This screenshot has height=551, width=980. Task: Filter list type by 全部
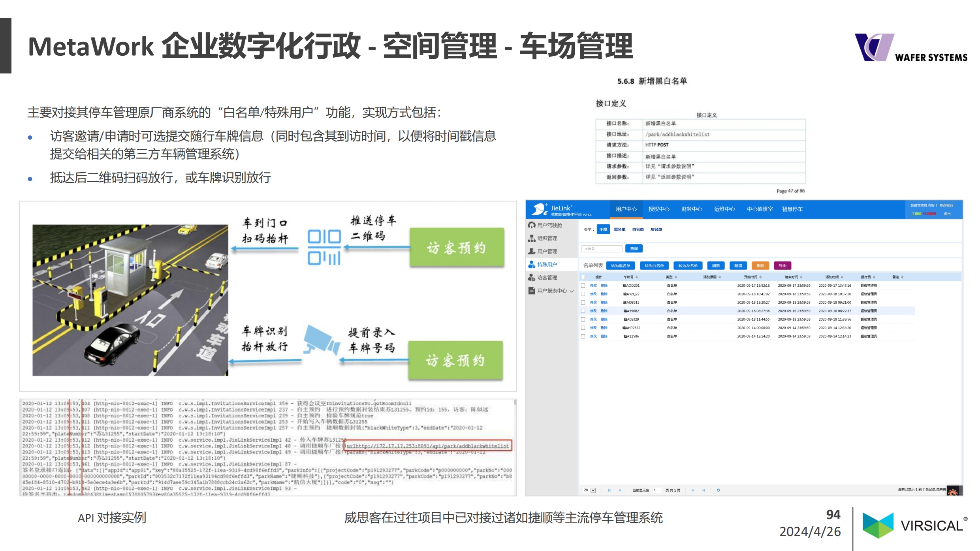(603, 229)
